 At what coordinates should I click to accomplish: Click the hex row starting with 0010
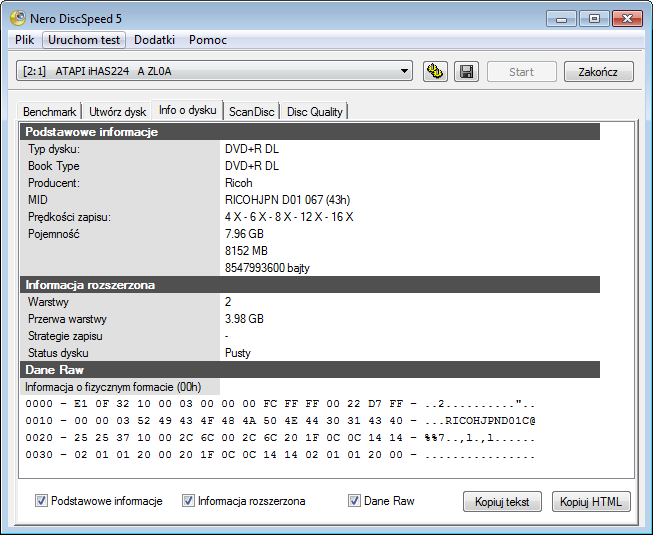click(280, 421)
